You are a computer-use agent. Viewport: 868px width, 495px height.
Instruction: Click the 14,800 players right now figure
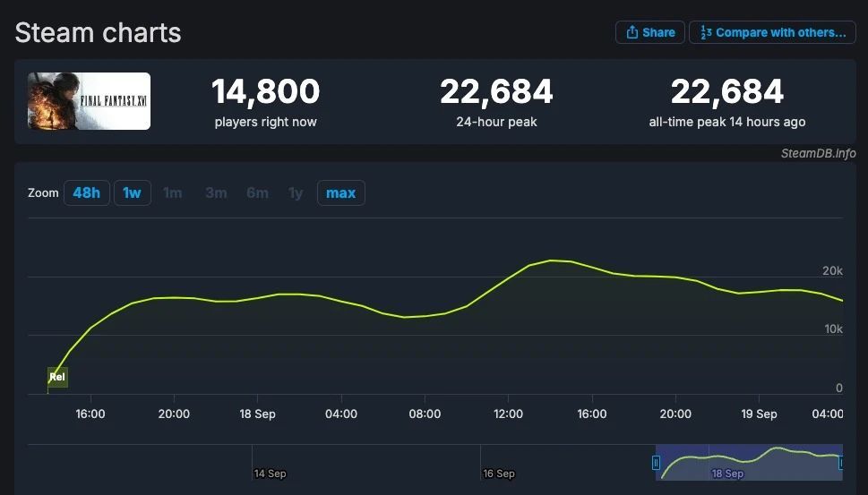tap(266, 91)
